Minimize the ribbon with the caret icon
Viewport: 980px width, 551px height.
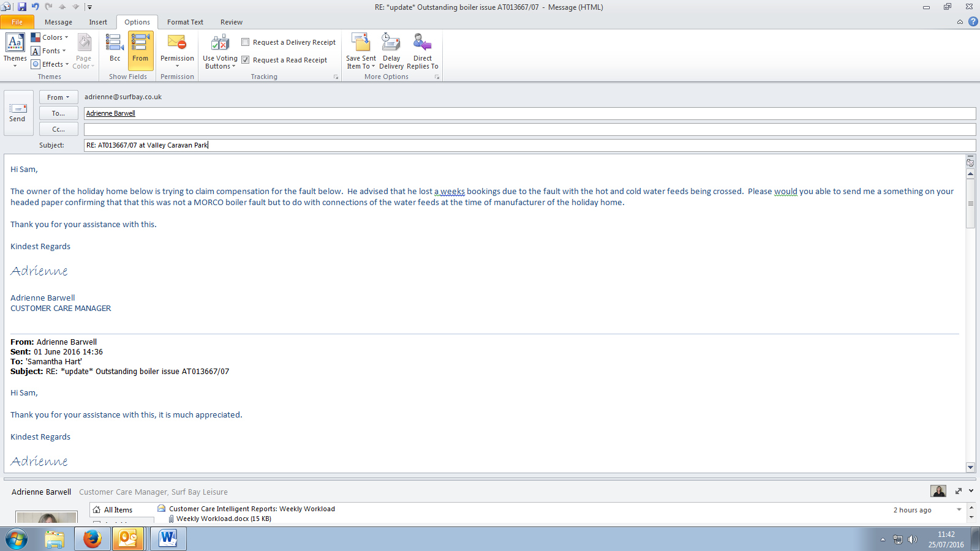[x=960, y=22]
